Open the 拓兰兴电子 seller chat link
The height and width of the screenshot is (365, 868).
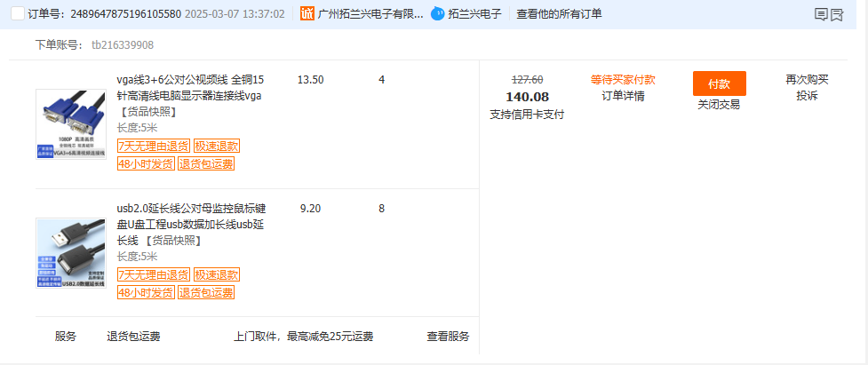tap(475, 14)
